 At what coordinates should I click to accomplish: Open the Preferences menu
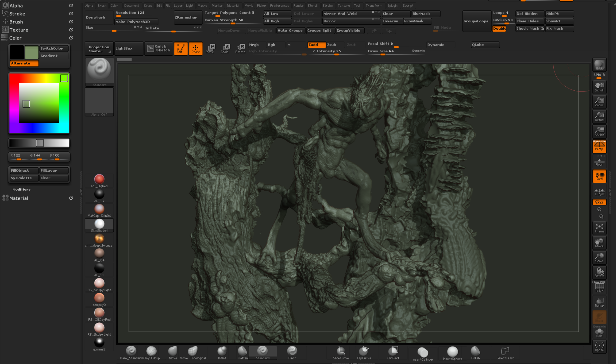[x=279, y=5]
